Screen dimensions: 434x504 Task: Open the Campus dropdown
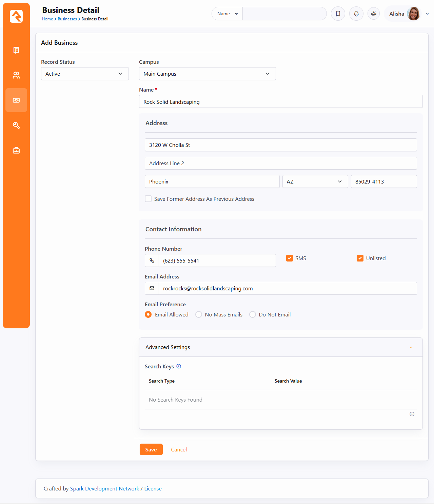click(x=207, y=74)
